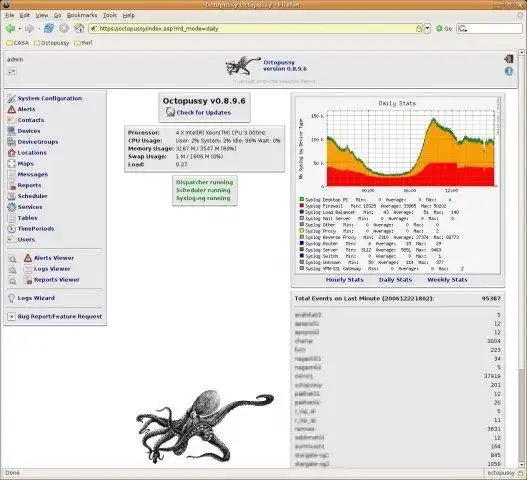
Task: Click the Logs Viewer page icon
Action: 28,269
